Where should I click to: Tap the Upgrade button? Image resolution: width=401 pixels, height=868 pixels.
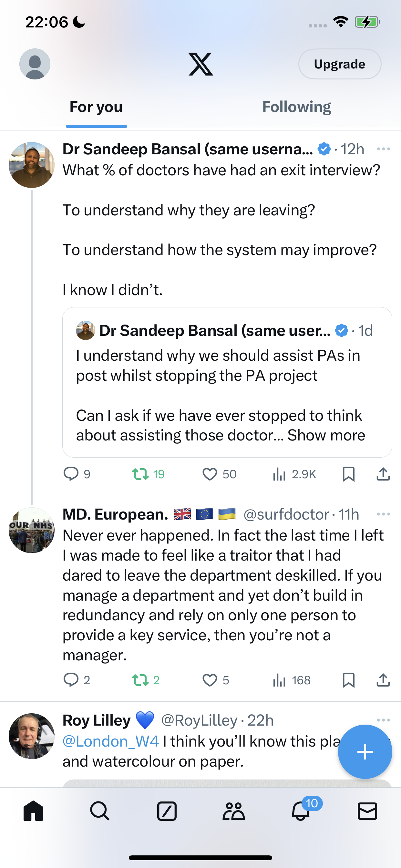(340, 64)
